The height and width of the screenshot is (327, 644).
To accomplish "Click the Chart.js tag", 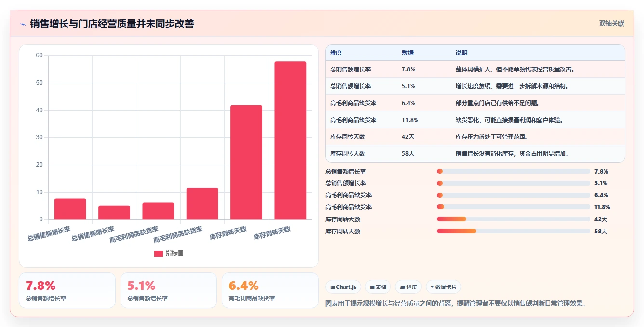I will pos(343,287).
